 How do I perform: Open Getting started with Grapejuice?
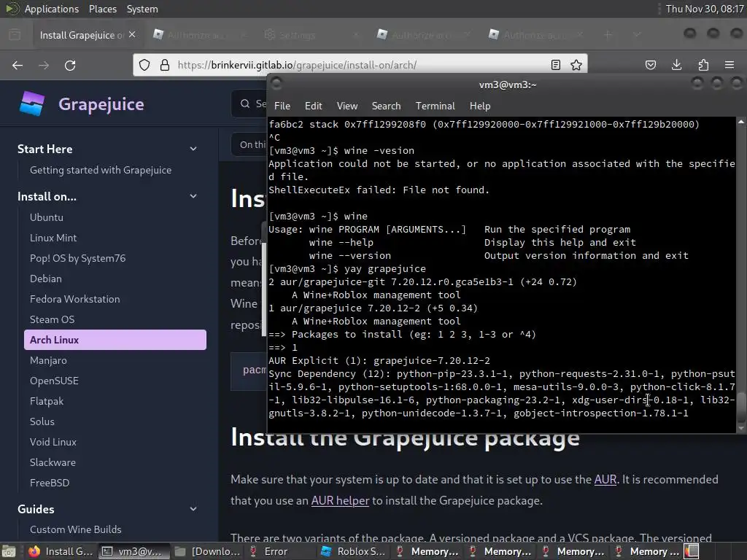pos(101,170)
